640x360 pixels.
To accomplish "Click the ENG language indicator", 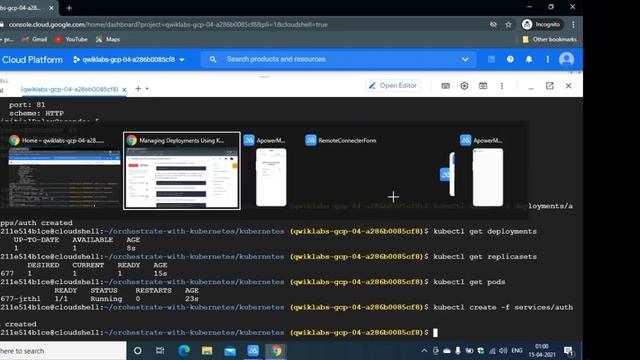I will [x=517, y=351].
